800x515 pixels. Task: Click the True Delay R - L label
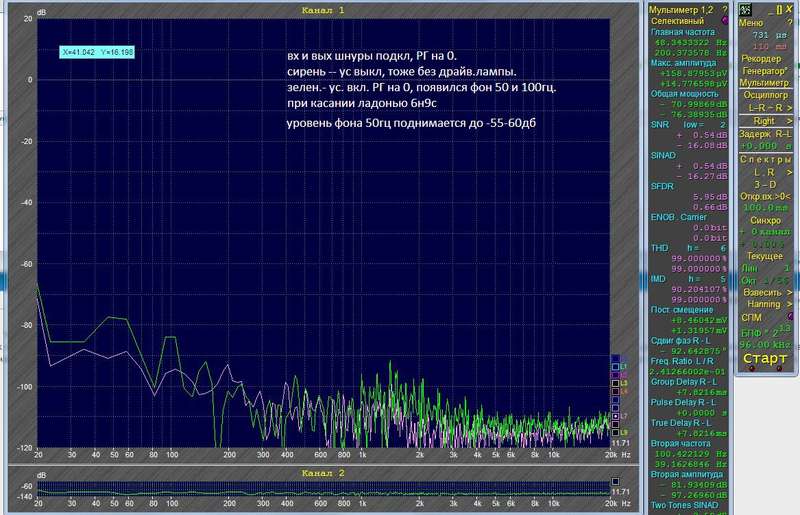pos(682,423)
